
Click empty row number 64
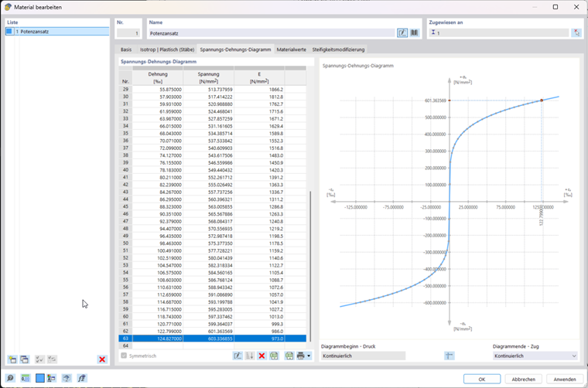pyautogui.click(x=125, y=345)
